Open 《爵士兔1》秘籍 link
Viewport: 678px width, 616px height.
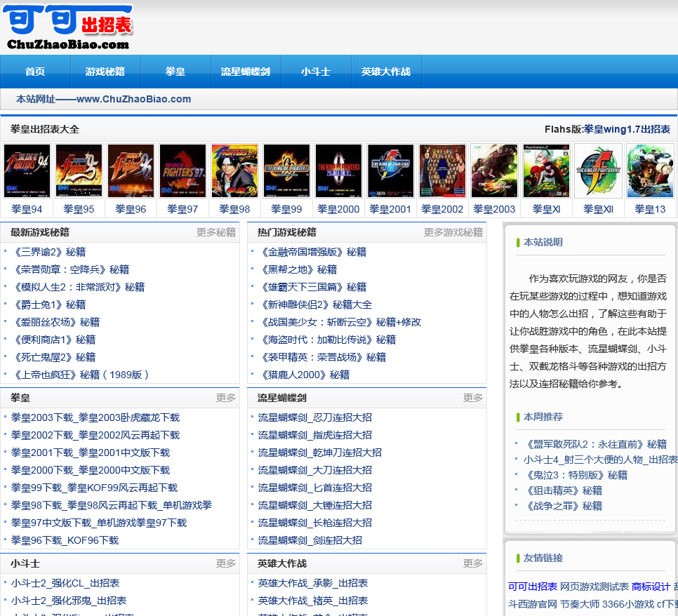coord(48,304)
